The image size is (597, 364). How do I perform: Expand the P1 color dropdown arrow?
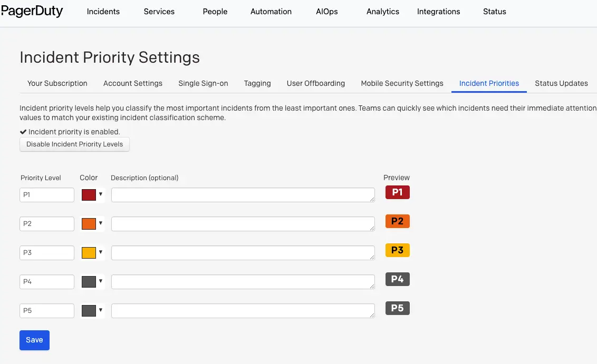click(101, 194)
